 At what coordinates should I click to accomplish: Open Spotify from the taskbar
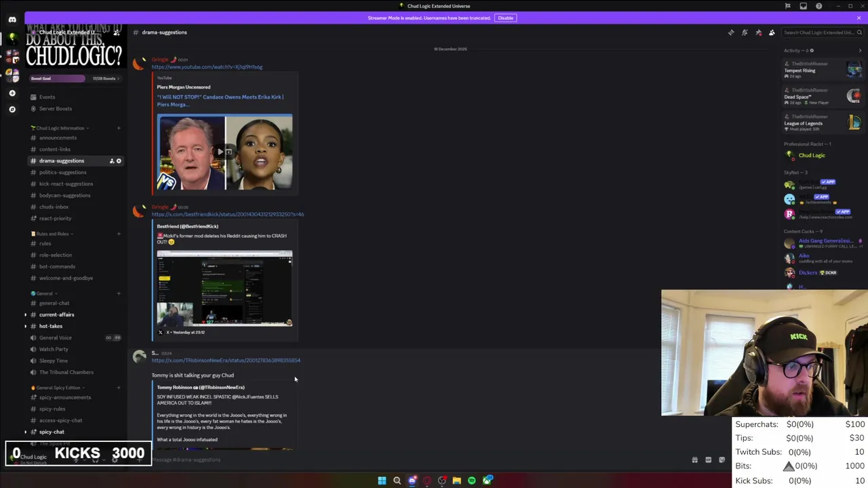point(472,481)
